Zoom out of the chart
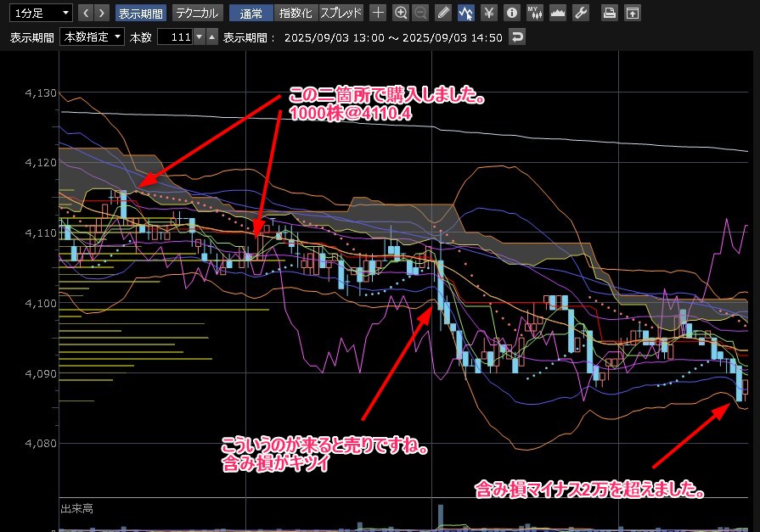760x532 pixels. coord(420,13)
